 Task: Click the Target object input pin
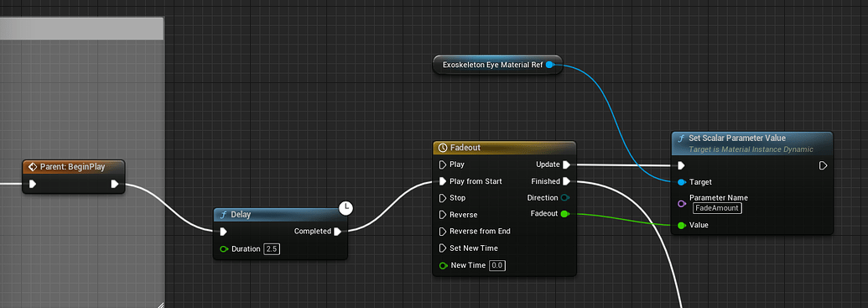click(x=682, y=182)
